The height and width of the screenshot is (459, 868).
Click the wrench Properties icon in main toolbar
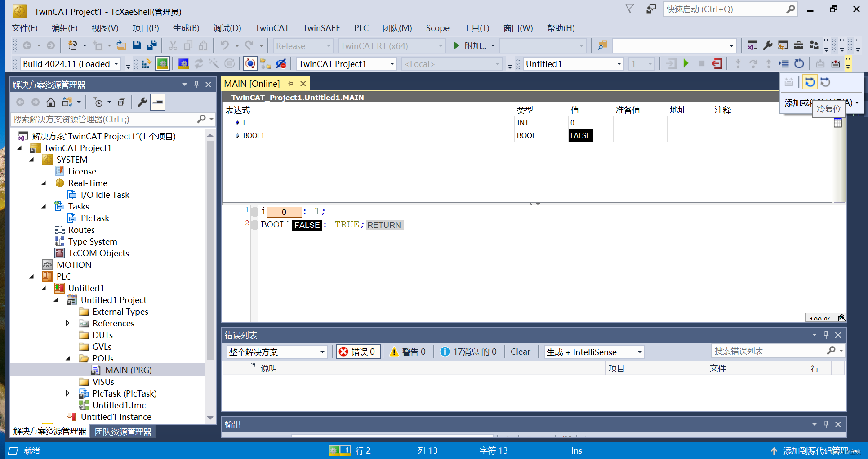tap(768, 45)
